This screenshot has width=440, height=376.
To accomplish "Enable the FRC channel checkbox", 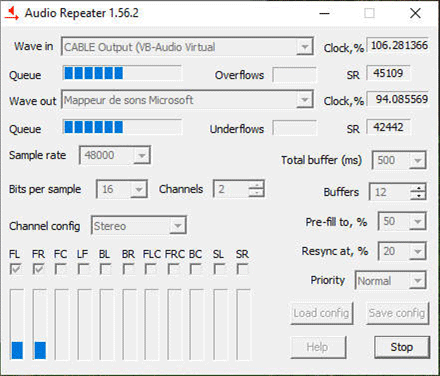I will coord(173,269).
